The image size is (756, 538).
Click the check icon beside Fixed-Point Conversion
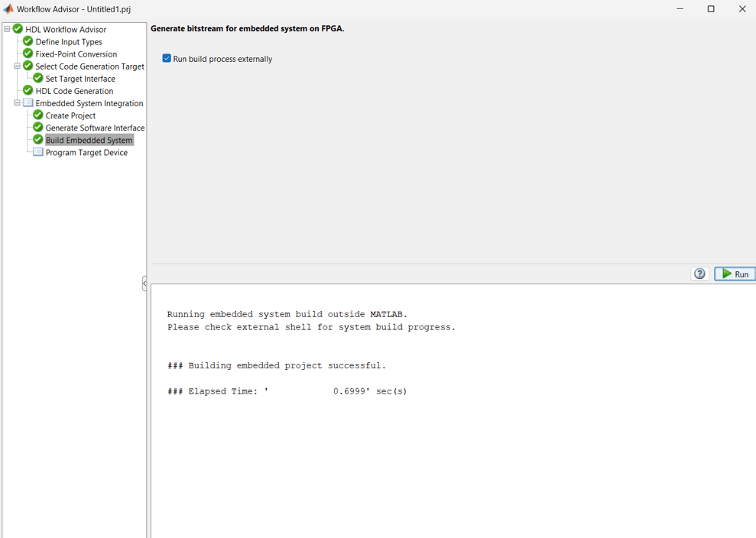point(27,53)
